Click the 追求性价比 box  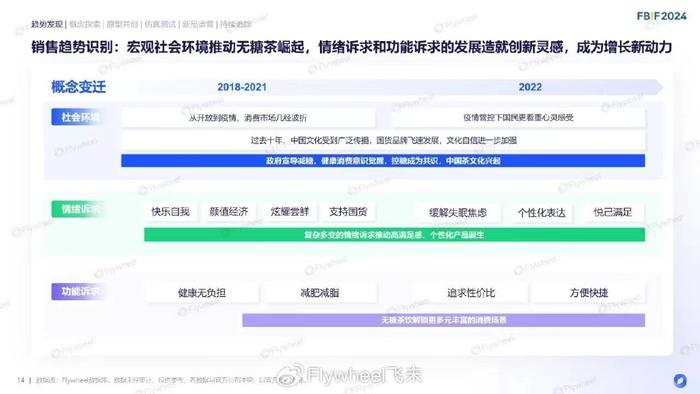(471, 293)
